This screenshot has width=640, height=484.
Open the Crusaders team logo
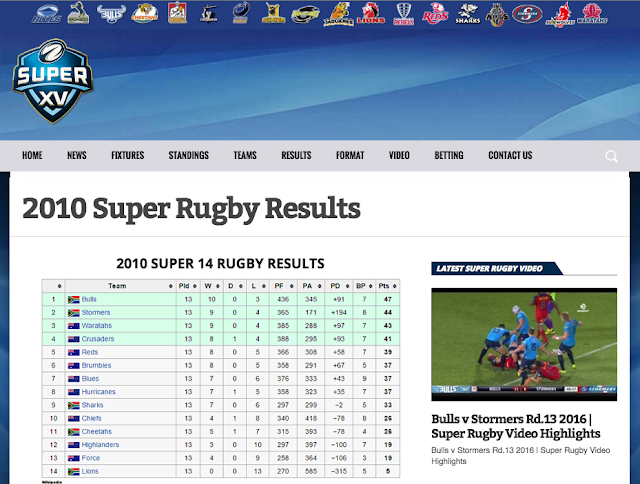point(209,13)
